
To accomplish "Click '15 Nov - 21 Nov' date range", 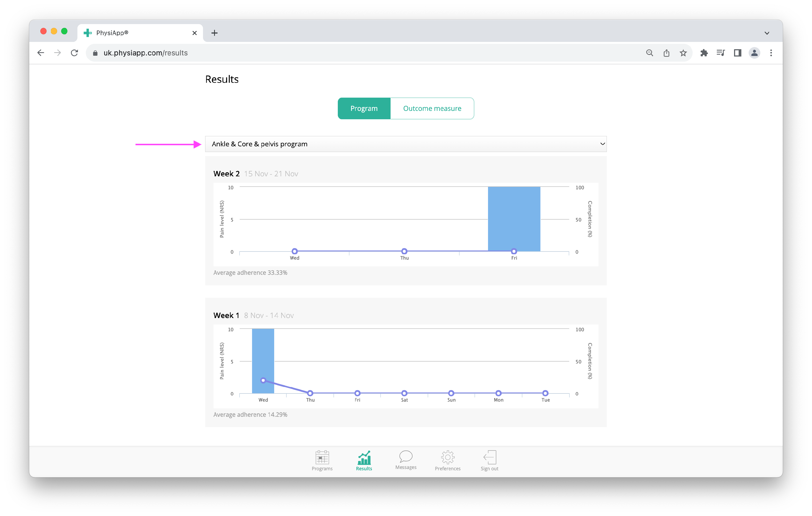I will (x=271, y=174).
